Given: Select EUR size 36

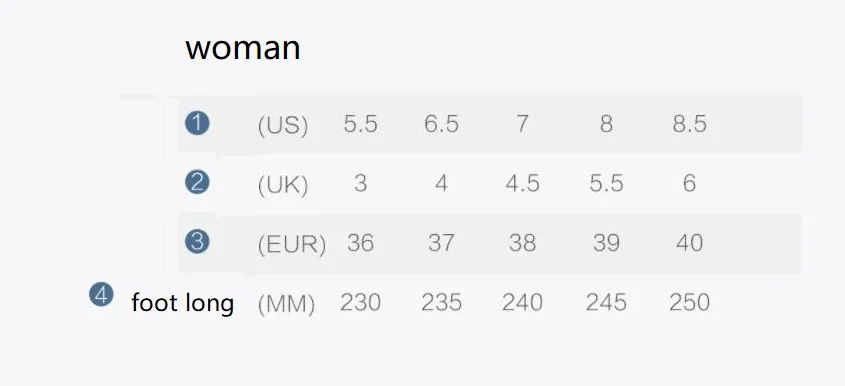Looking at the screenshot, I should (x=361, y=243).
